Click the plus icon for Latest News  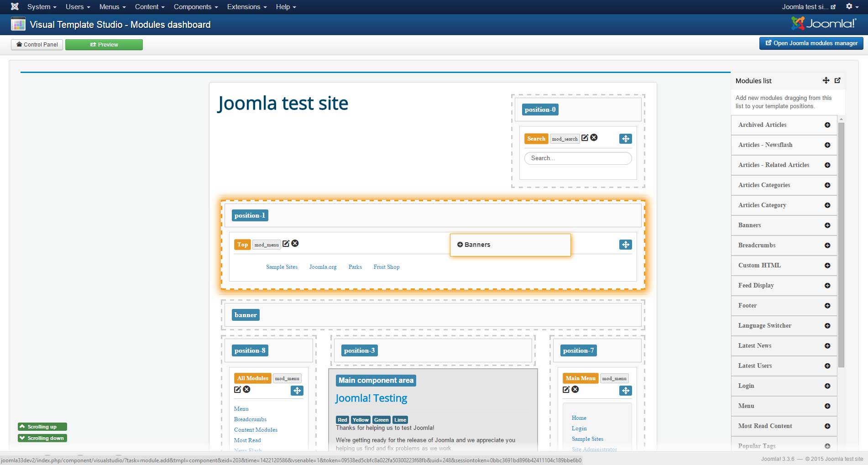pyautogui.click(x=827, y=346)
